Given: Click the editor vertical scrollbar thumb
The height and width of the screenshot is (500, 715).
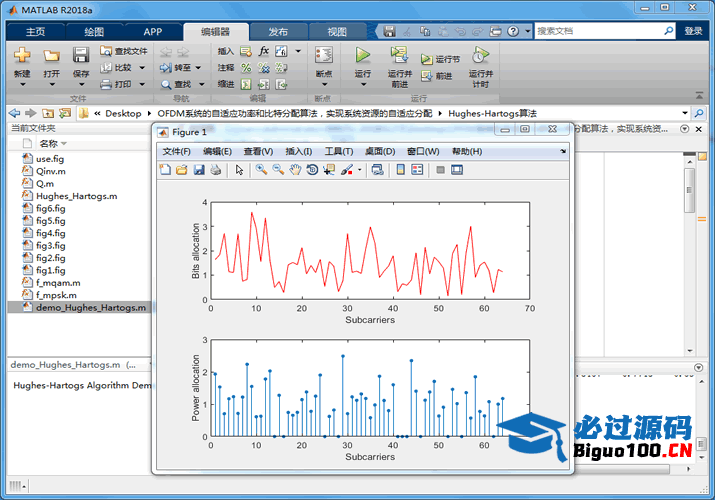Looking at the screenshot, I should 689,190.
